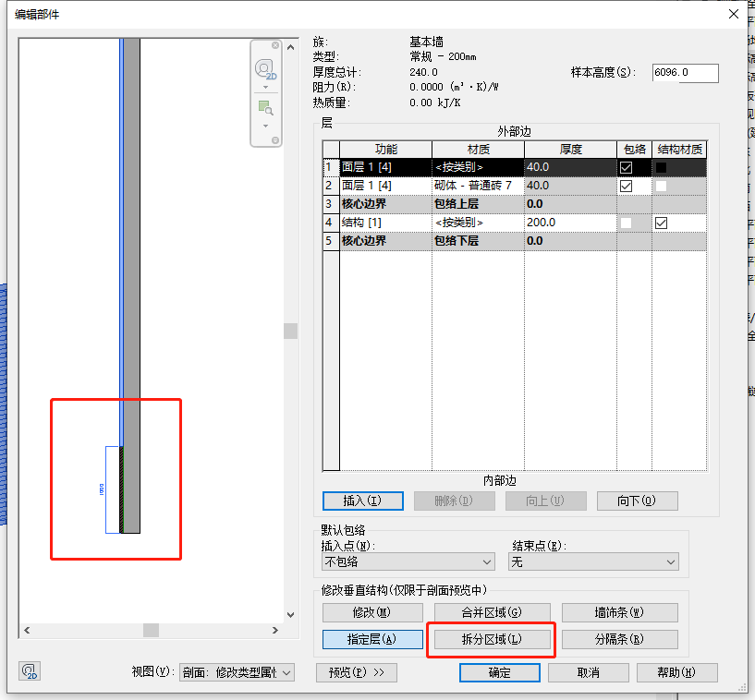Open the zoom tool dropdown arrow in navigation bar
Viewport: 755px width, 700px height.
266,126
